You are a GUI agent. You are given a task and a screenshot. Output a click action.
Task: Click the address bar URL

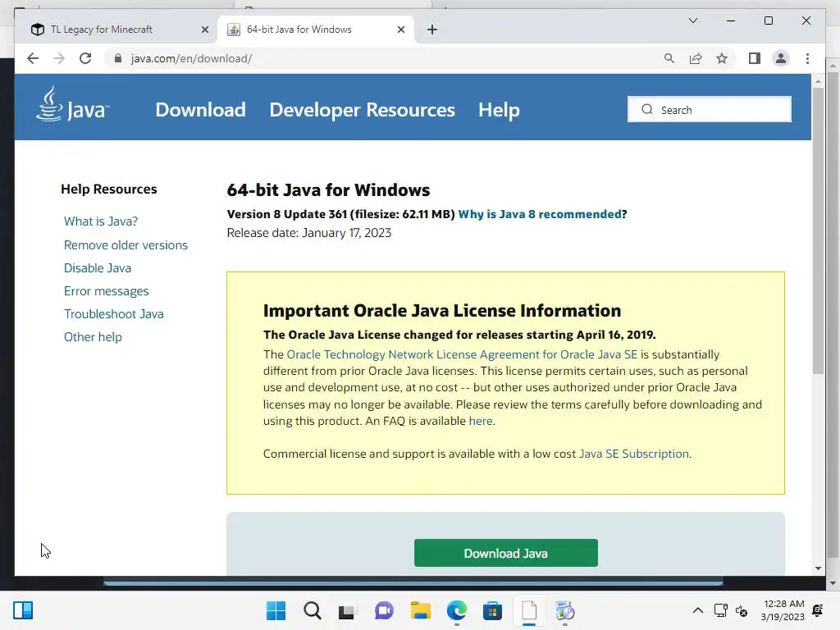pos(191,58)
